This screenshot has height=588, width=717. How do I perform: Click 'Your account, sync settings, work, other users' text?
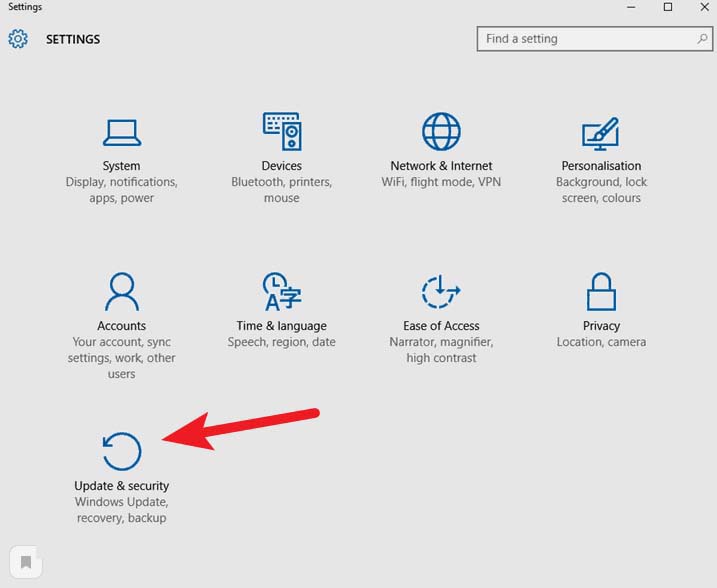pos(122,358)
